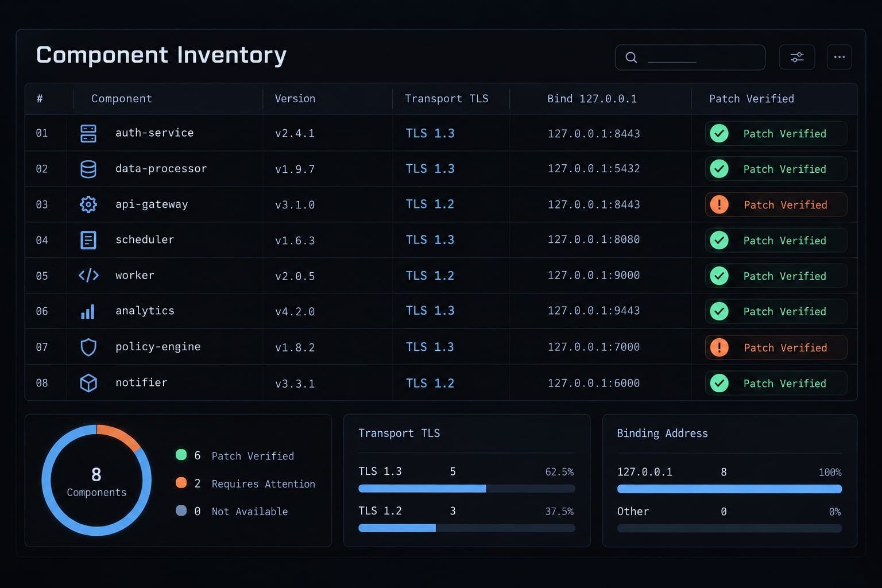Sort by the Version column header
Screen dimensions: 882x588
(295, 99)
